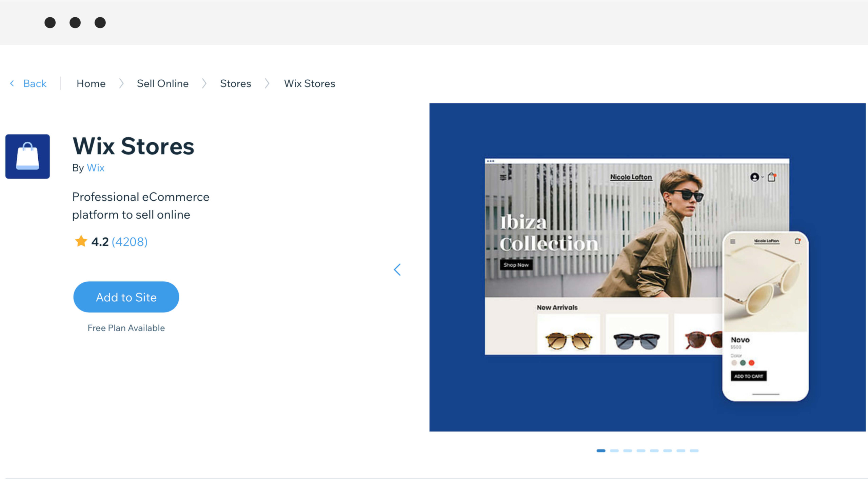
Task: Go to Home breadcrumb
Action: (x=91, y=84)
